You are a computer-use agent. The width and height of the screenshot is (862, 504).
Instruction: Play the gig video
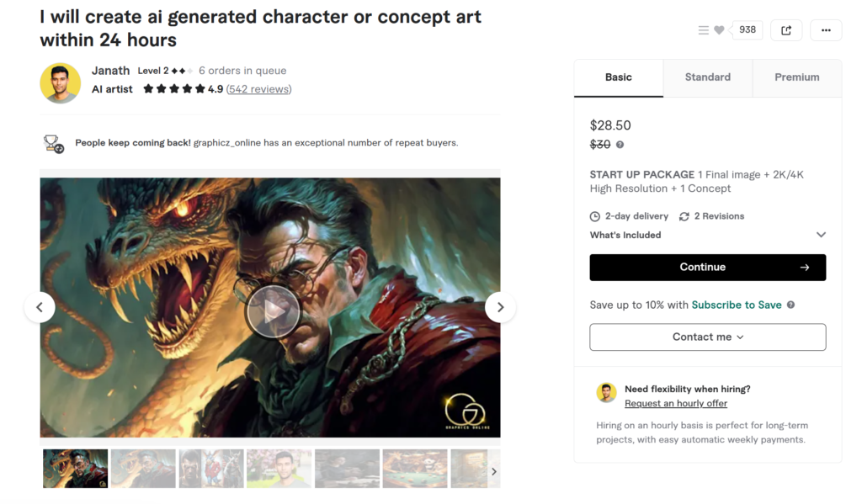(274, 310)
